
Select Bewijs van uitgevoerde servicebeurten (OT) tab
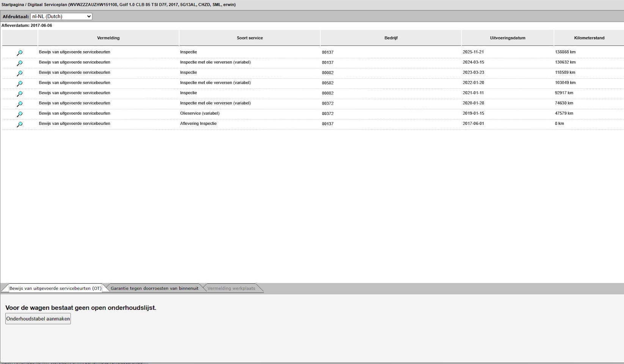click(x=55, y=288)
